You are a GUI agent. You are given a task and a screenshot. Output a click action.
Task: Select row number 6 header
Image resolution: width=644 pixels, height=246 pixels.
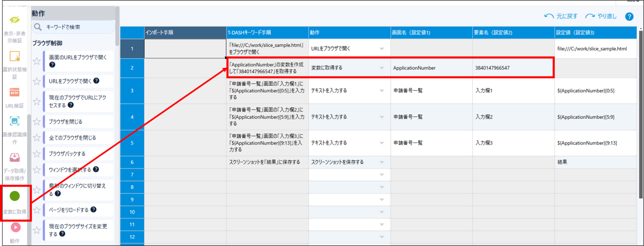coord(132,162)
